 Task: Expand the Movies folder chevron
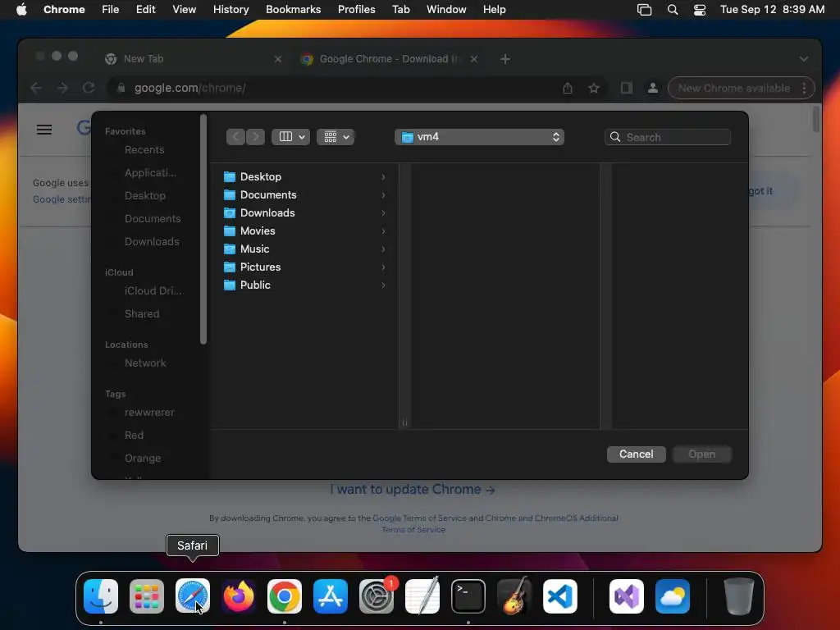point(383,231)
